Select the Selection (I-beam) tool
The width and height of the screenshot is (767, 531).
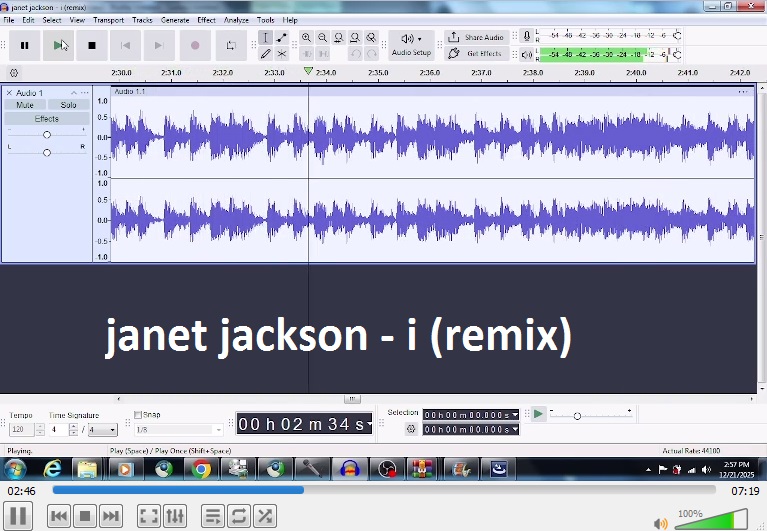coord(266,38)
